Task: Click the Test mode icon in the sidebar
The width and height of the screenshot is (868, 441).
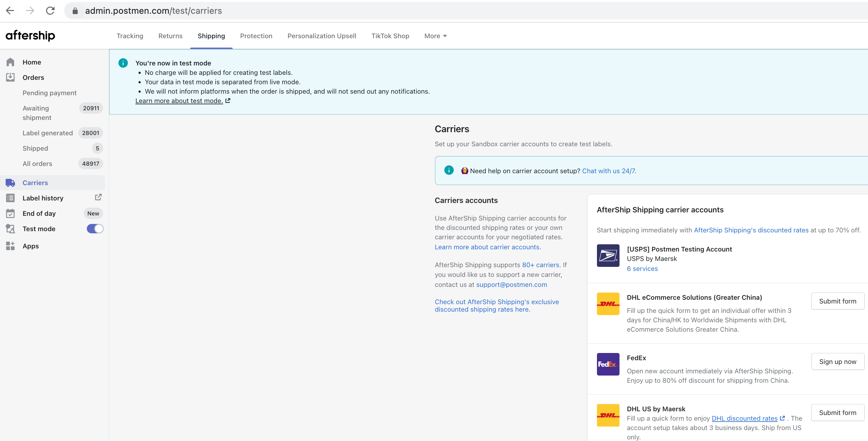Action: pos(10,229)
